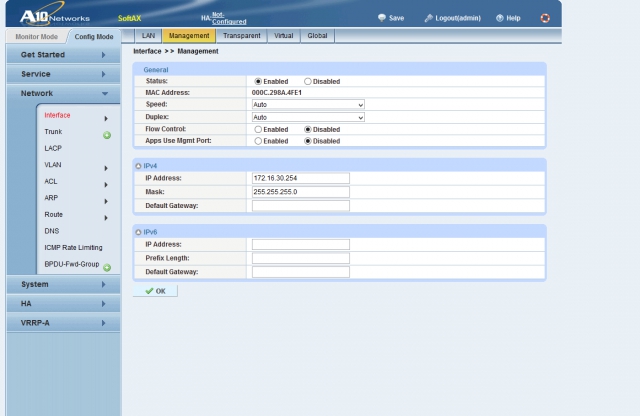Viewport: 640px width, 416px height.
Task: Select Disabled for Flow Control
Action: coord(308,129)
